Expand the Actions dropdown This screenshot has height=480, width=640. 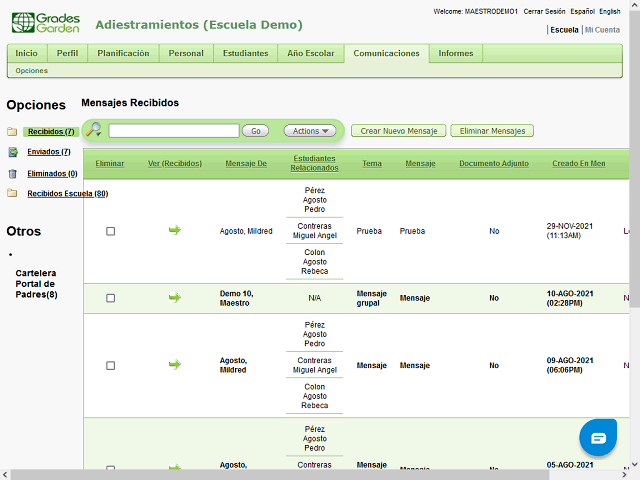309,131
